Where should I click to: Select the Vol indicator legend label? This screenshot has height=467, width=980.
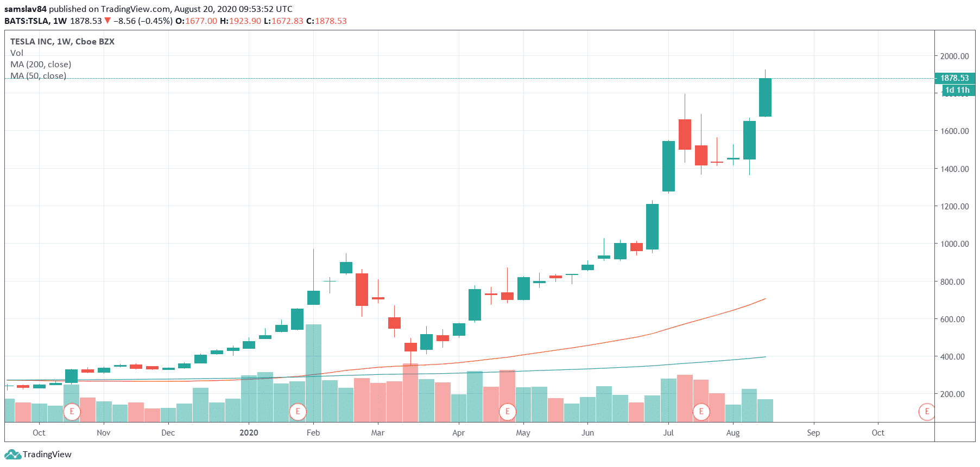[x=17, y=53]
